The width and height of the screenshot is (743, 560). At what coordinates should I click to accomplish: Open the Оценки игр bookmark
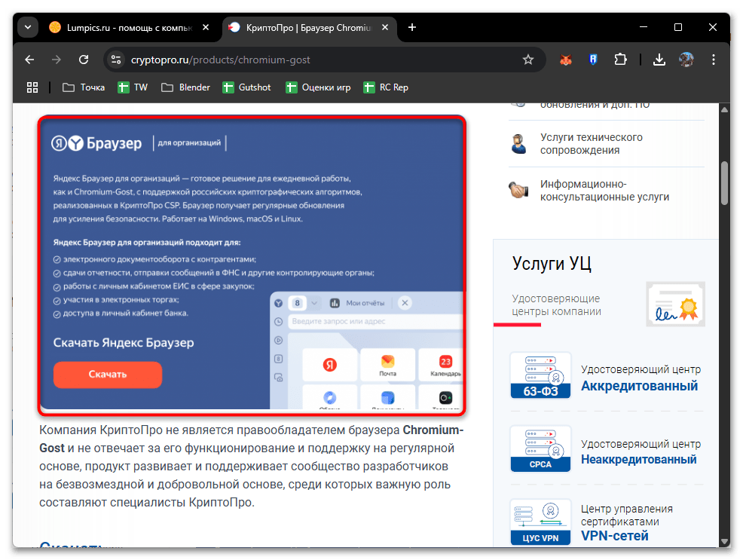pos(318,87)
